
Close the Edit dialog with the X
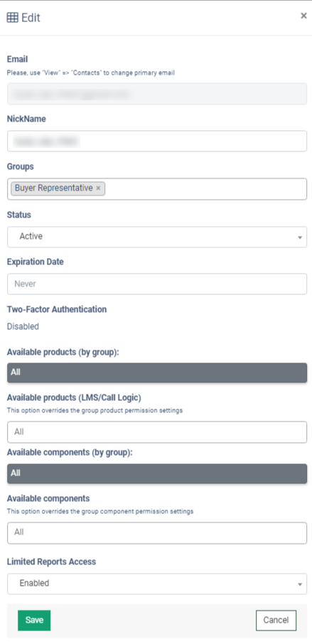coord(303,16)
